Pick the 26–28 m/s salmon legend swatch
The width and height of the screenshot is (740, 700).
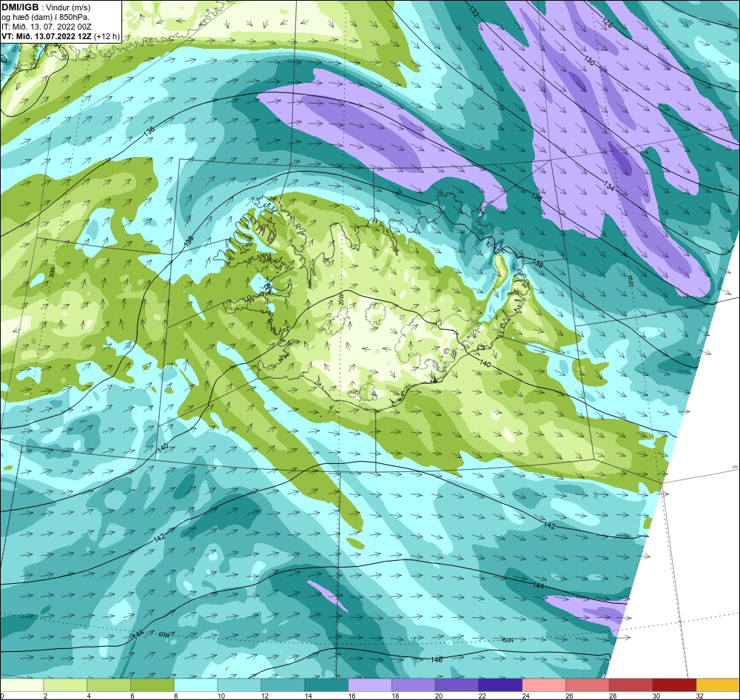pyautogui.click(x=587, y=685)
